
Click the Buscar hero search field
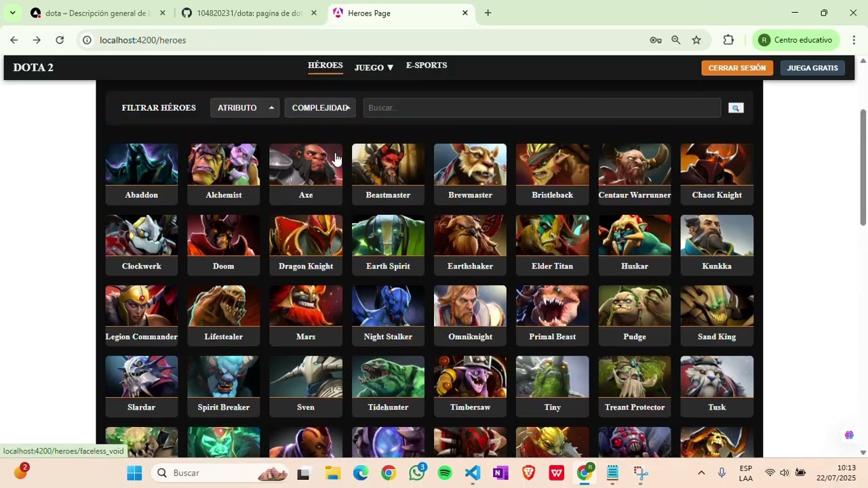[542, 108]
